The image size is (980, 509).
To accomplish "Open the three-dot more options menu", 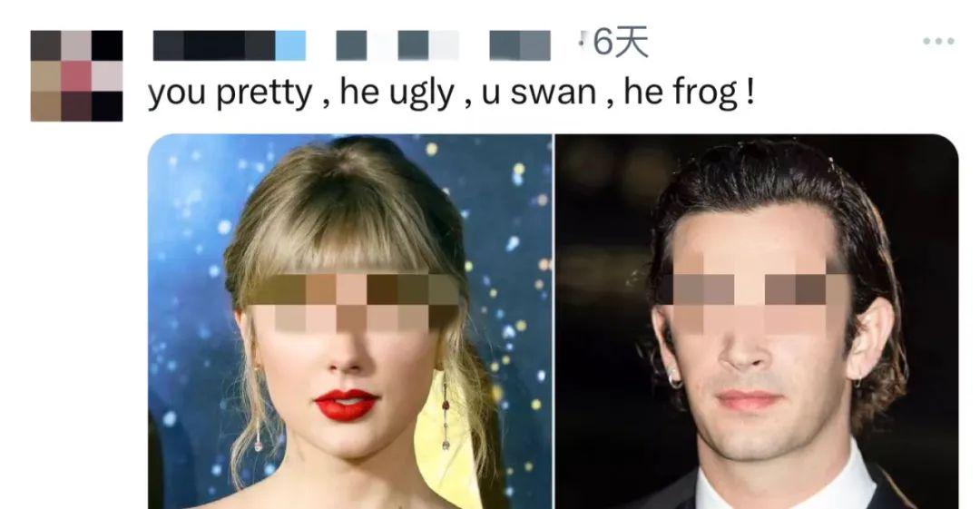I will [x=938, y=41].
